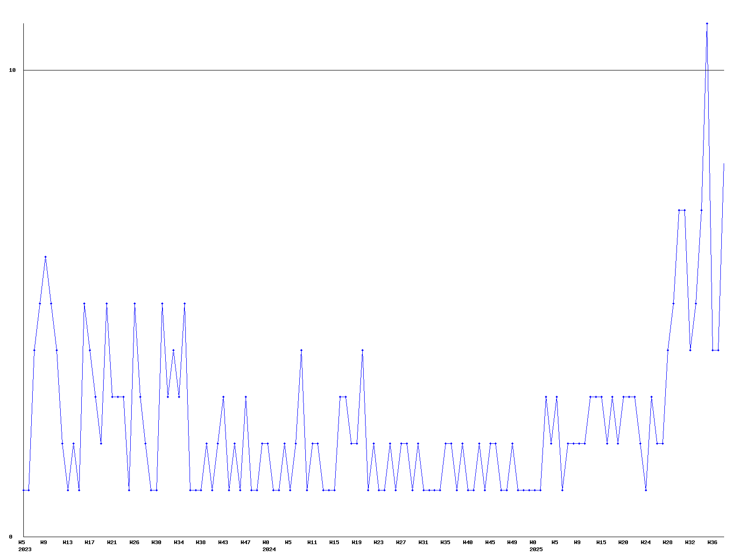Click the W43 week label
747x560 pixels.
tap(223, 542)
